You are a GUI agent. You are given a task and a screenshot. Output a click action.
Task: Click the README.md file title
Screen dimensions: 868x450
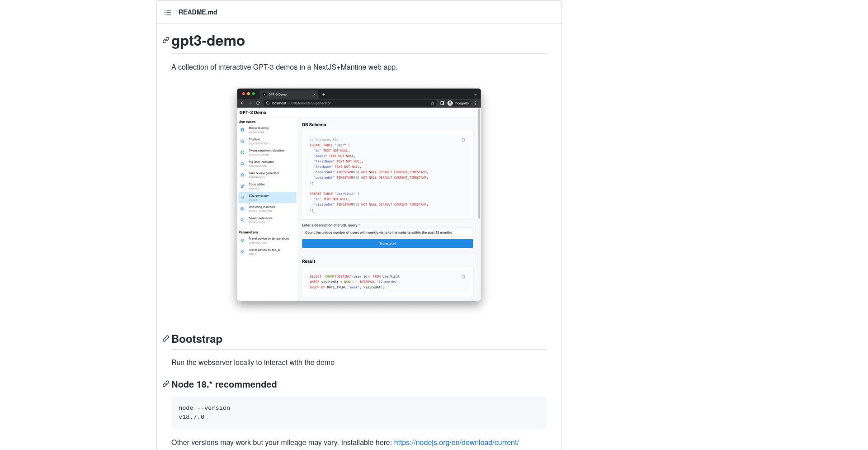(x=198, y=12)
